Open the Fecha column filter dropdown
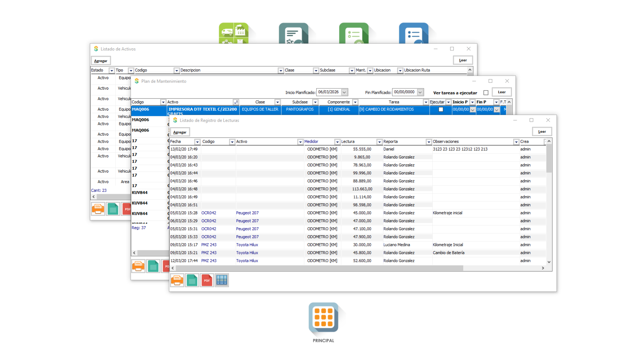Screen dimensions: 644x362 pos(198,142)
